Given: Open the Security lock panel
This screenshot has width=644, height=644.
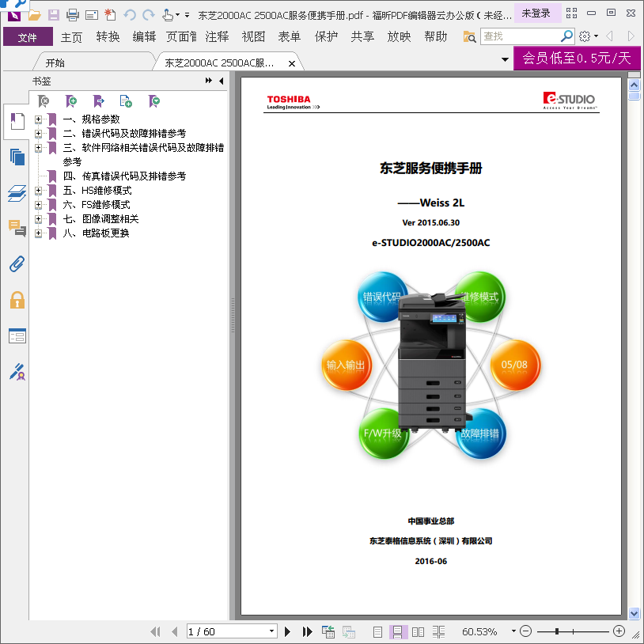Looking at the screenshot, I should coord(17,300).
